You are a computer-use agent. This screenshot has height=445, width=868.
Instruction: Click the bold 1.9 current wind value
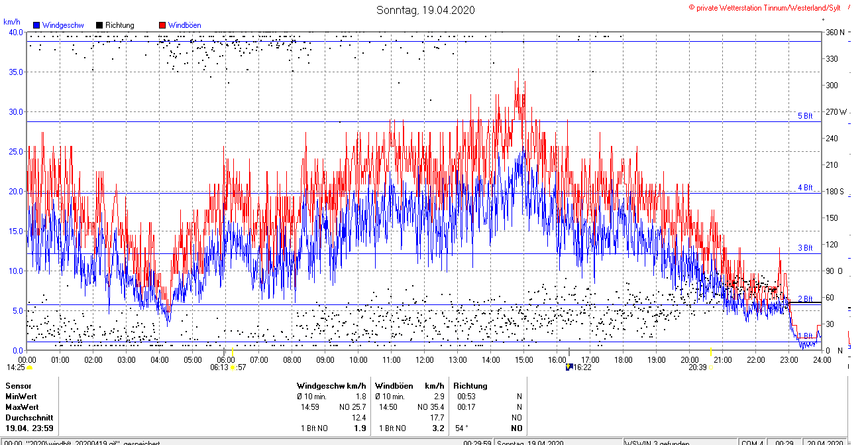(360, 428)
